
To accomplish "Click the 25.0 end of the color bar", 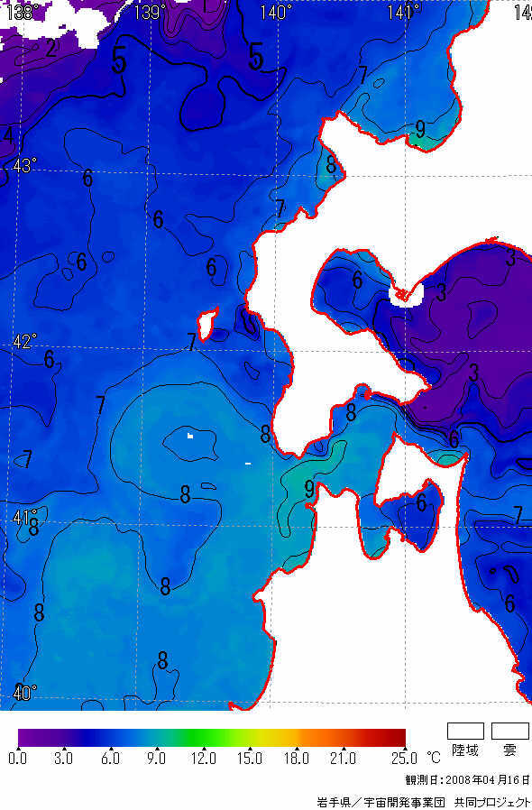I will [404, 758].
